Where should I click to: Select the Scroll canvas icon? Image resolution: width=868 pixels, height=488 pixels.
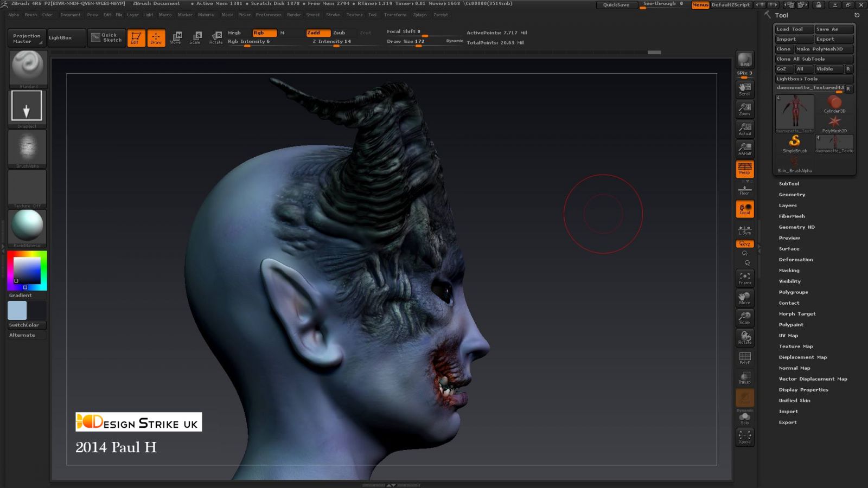click(744, 88)
